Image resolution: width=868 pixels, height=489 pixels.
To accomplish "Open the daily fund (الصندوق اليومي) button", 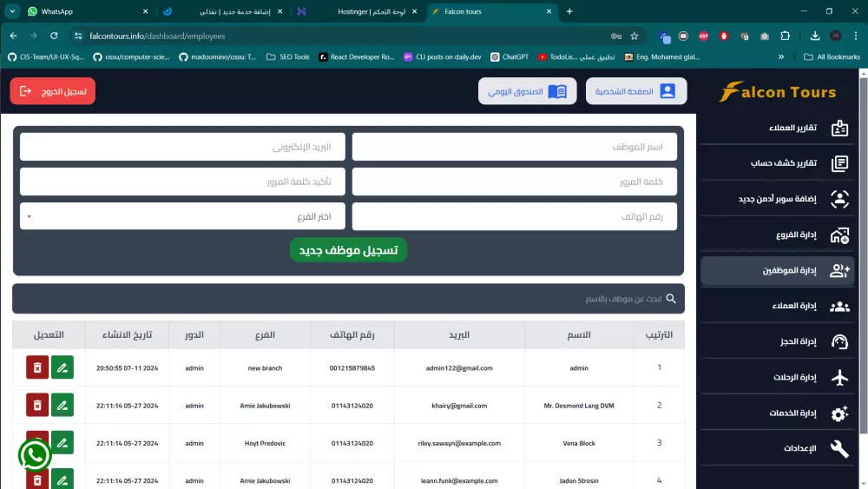I will pyautogui.click(x=527, y=91).
